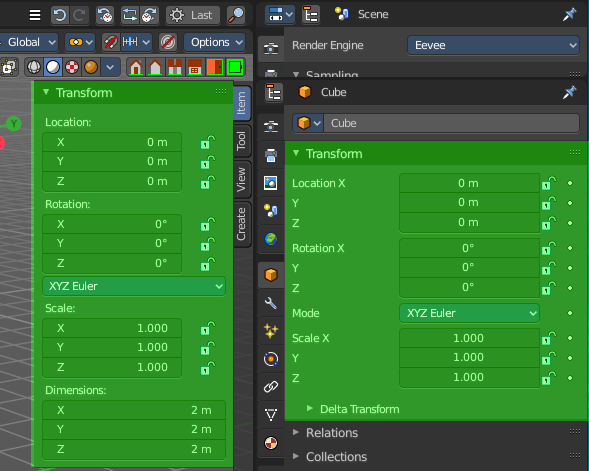The height and width of the screenshot is (471, 589).
Task: Click the house icon with window
Action: 195,68
